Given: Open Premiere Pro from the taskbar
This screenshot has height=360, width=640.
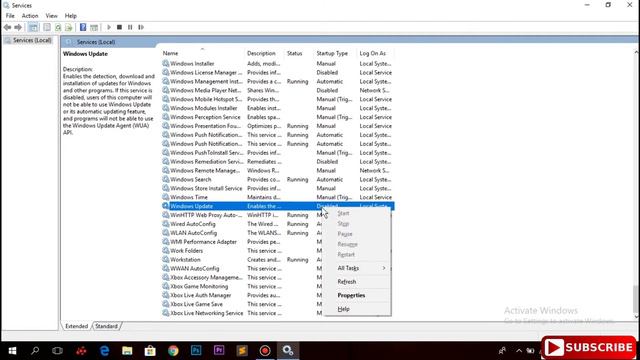Looking at the screenshot, I should click(x=219, y=351).
